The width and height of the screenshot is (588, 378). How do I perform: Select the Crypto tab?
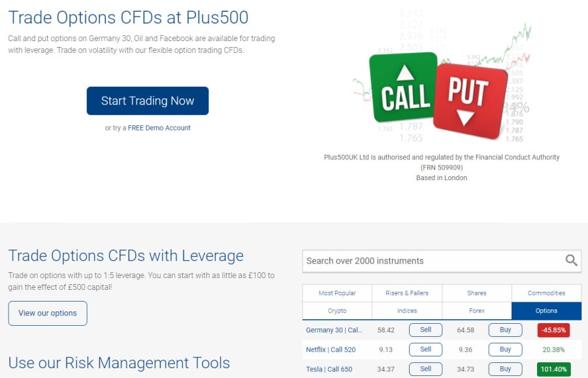(x=337, y=311)
